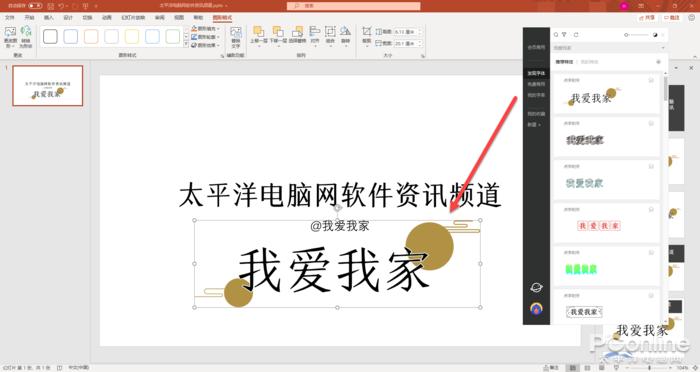Apply the orange-outline graphic style swatch
Viewport: 700px width, 372px height.
click(x=91, y=37)
